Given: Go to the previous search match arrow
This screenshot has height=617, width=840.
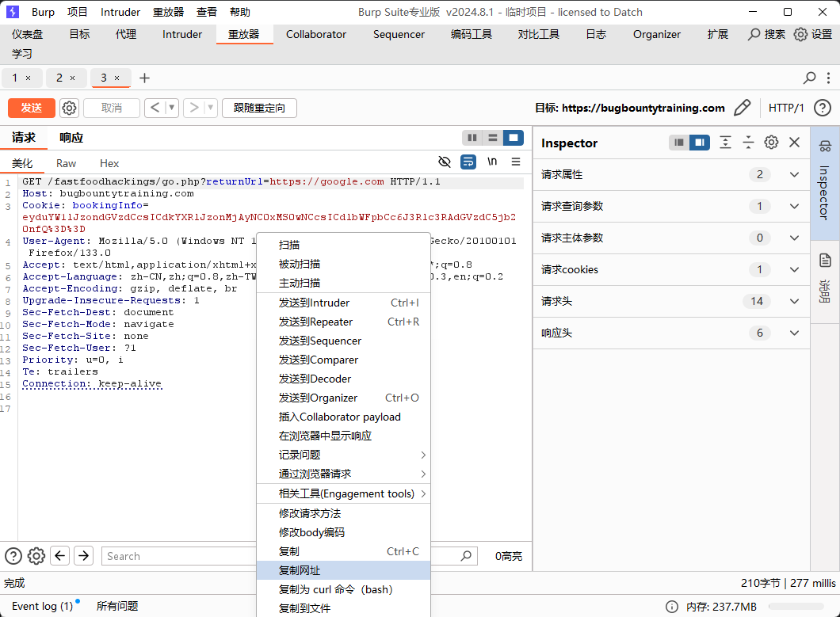Looking at the screenshot, I should click(60, 556).
